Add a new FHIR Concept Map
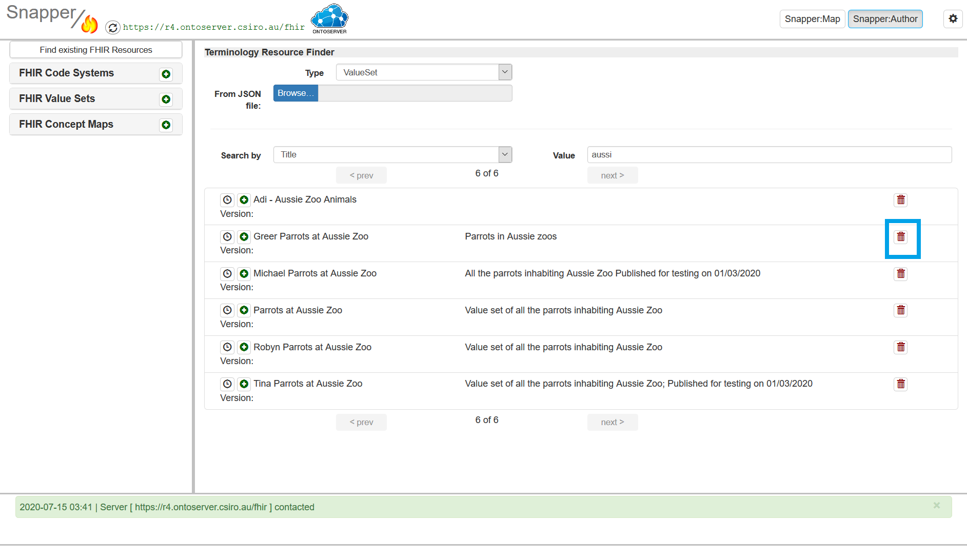This screenshot has width=967, height=560. click(166, 125)
